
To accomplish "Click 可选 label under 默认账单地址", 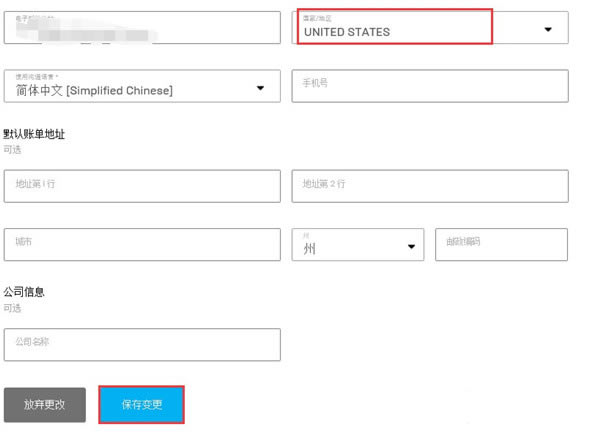I will pyautogui.click(x=12, y=149).
